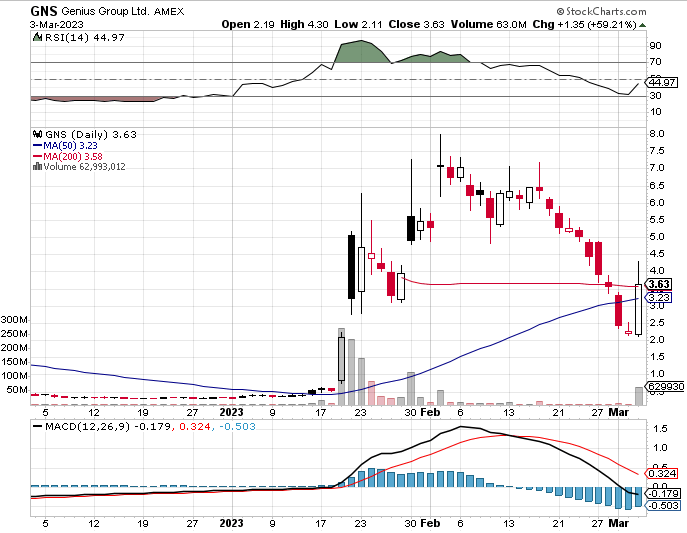687x533 pixels.
Task: Click the volume tag 629930 on right axis
Action: (x=666, y=387)
